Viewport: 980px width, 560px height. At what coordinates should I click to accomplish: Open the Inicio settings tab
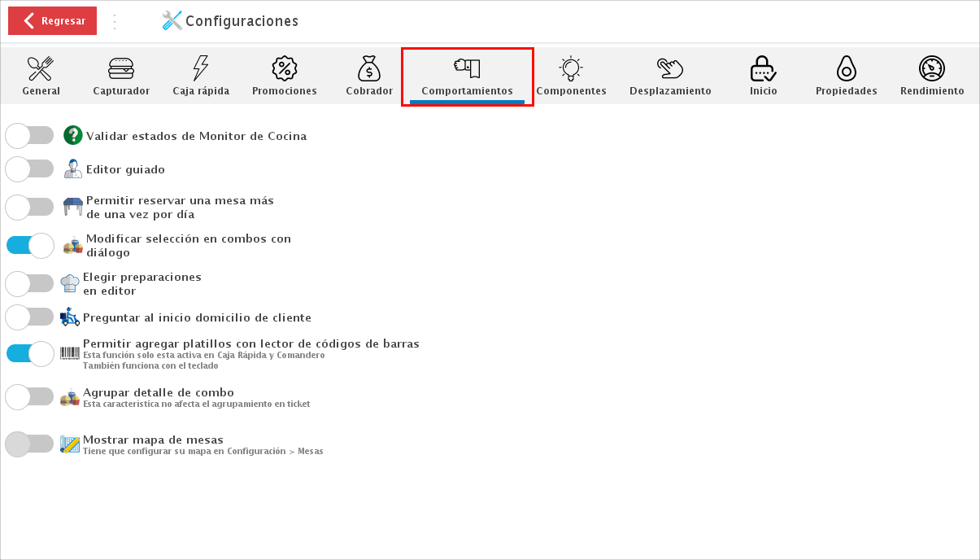(x=763, y=76)
